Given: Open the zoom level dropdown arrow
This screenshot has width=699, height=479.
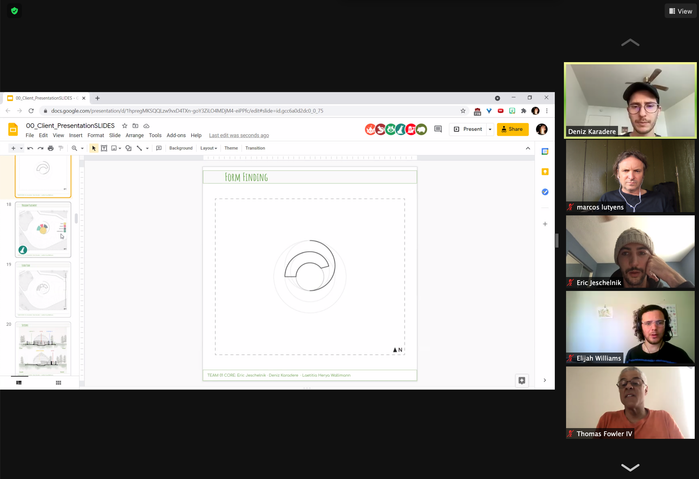Looking at the screenshot, I should 82,148.
